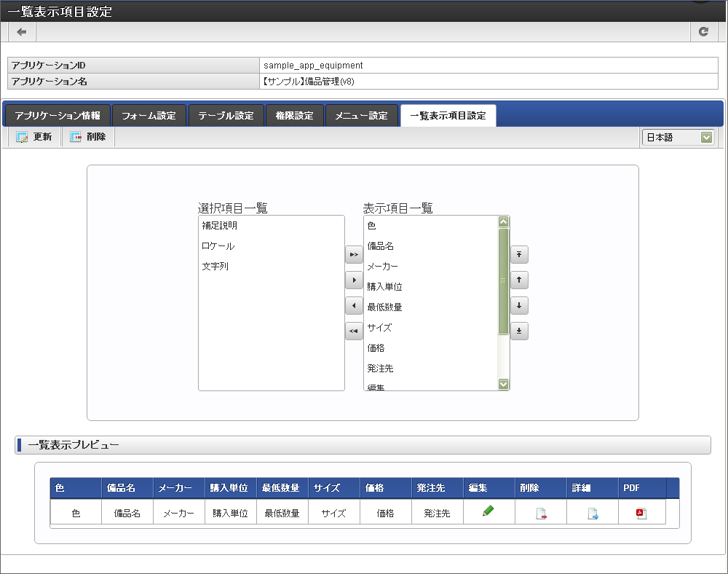Viewport: 728px width, 574px height.
Task: Move all items back to selection list
Action: [x=354, y=331]
